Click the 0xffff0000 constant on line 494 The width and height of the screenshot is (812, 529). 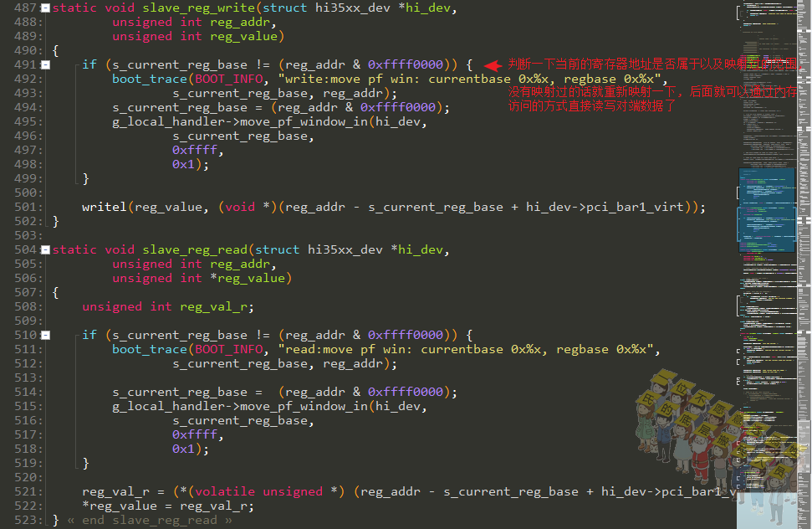pos(398,108)
